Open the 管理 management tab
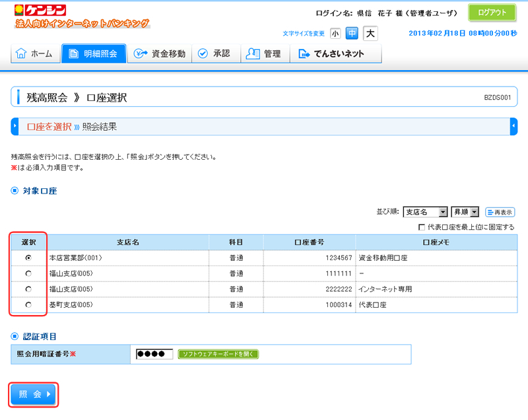Image resolution: width=528 pixels, height=420 pixels. pyautogui.click(x=263, y=54)
